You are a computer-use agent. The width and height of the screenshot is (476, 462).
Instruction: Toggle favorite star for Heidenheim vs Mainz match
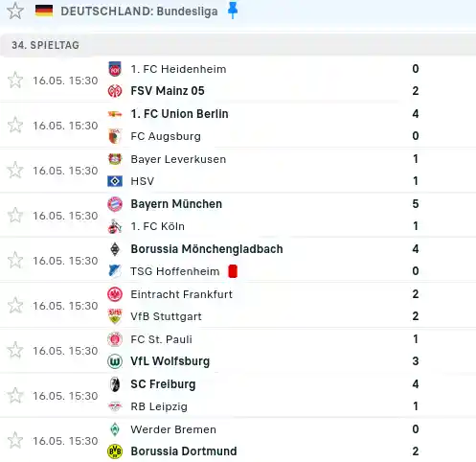click(15, 80)
